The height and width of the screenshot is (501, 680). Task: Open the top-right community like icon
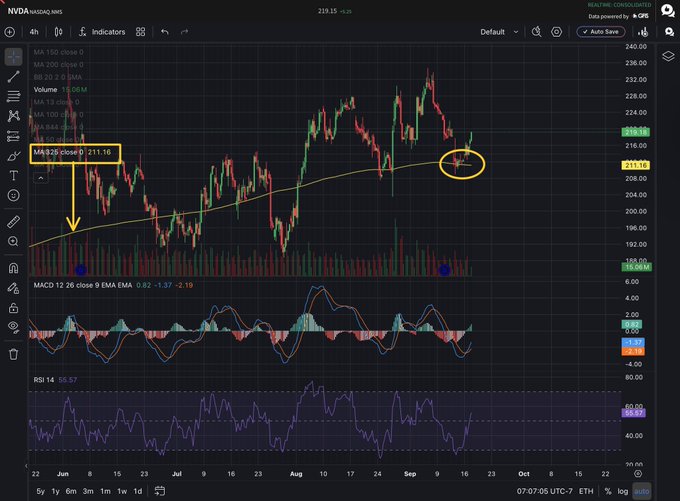(668, 10)
